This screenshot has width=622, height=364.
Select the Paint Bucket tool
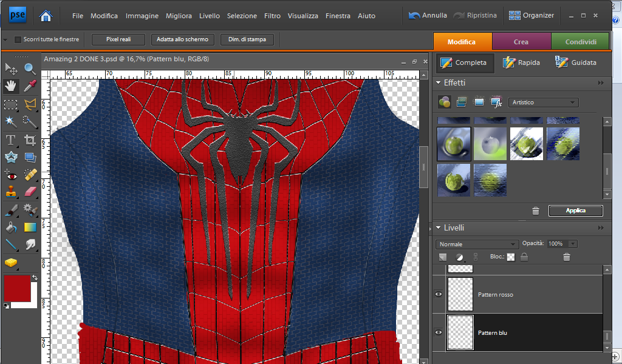11,227
